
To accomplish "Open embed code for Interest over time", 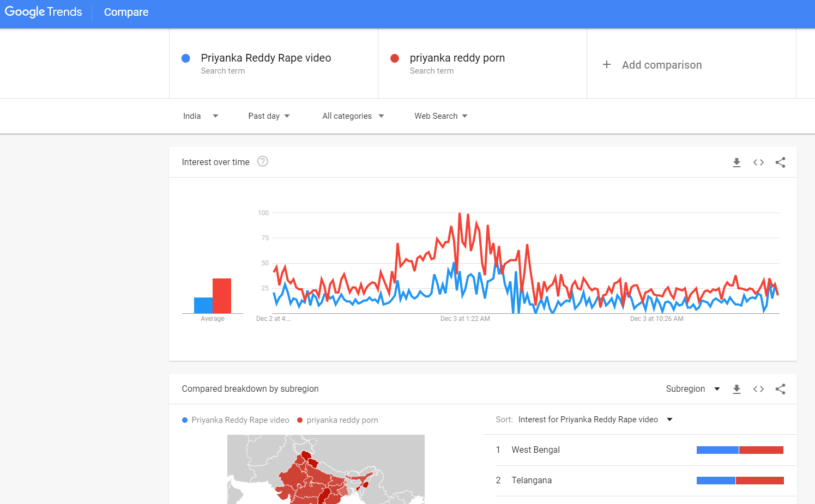I will (758, 162).
